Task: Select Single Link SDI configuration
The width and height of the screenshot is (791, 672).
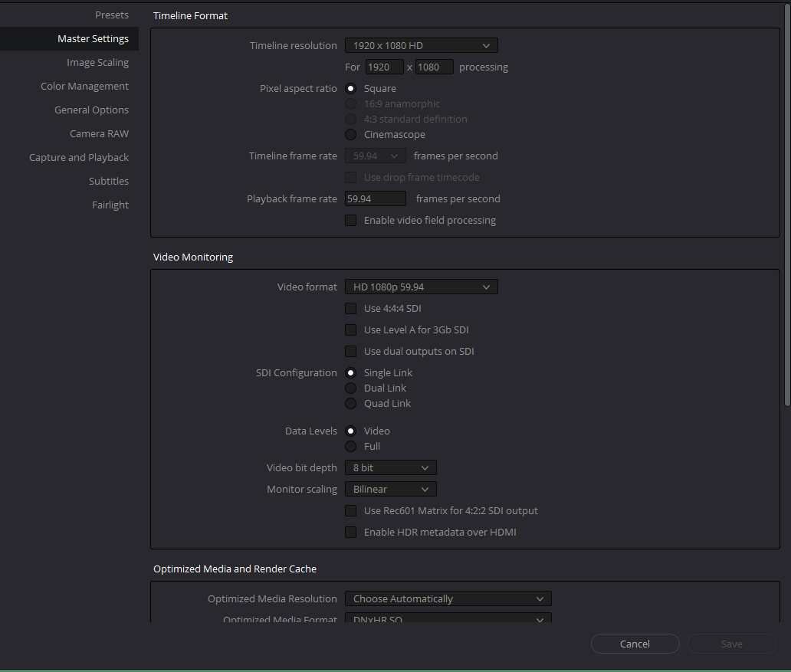Action: [x=350, y=373]
